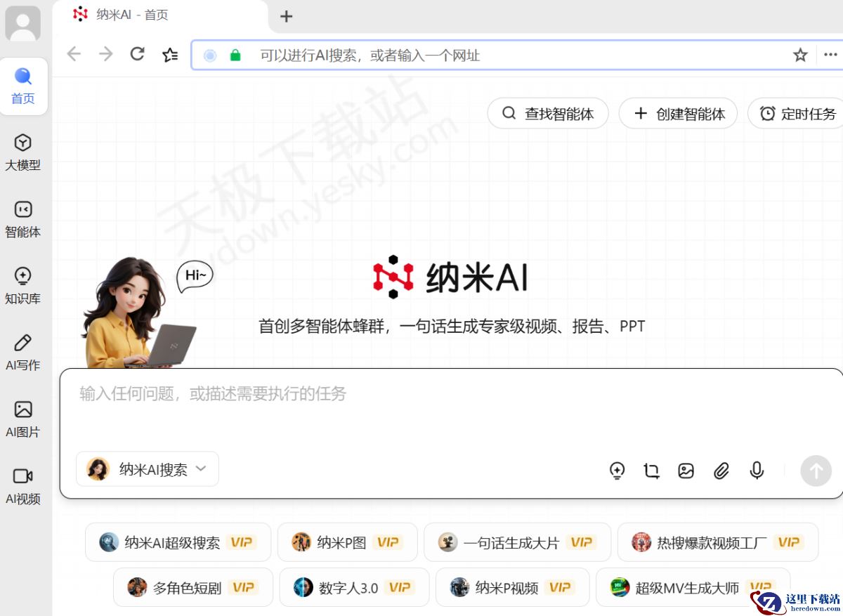Open the AI图片 sidebar section

[22, 420]
